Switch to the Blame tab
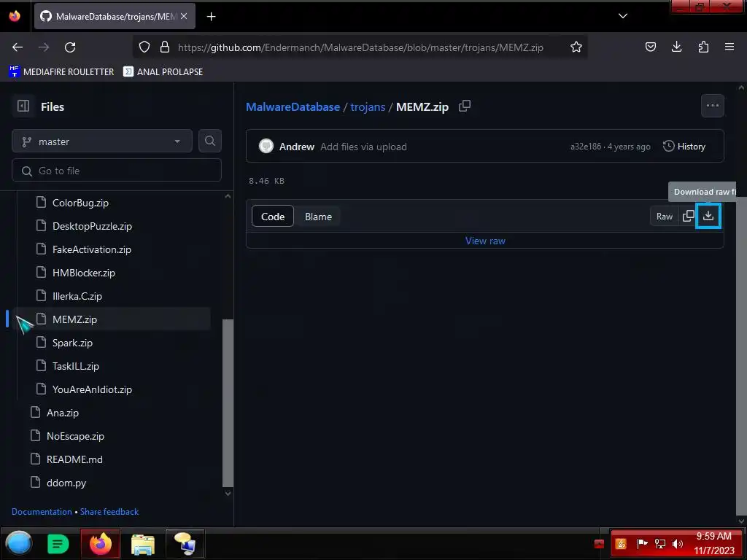The image size is (747, 560). pos(318,217)
